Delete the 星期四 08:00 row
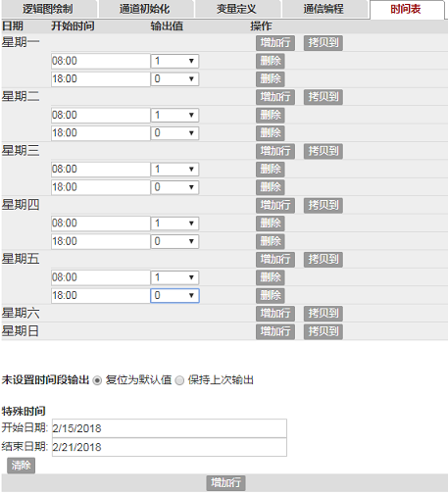This screenshot has width=448, height=495. point(271,223)
